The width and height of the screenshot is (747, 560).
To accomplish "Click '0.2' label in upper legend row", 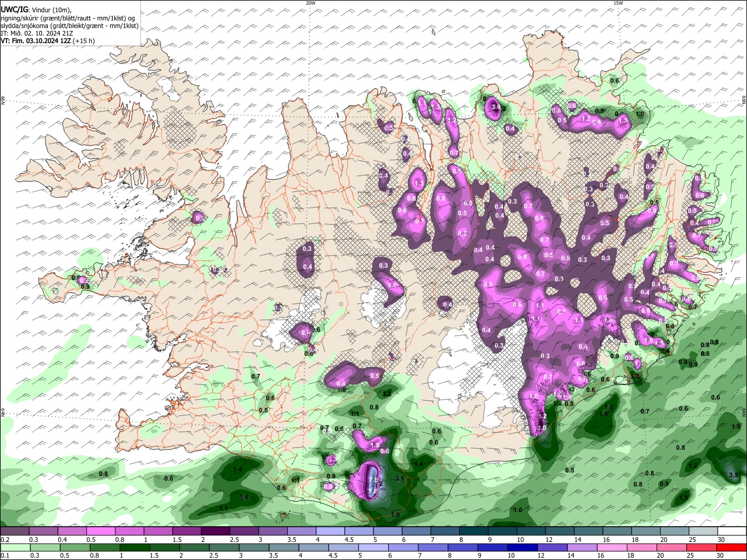I will coord(5,540).
